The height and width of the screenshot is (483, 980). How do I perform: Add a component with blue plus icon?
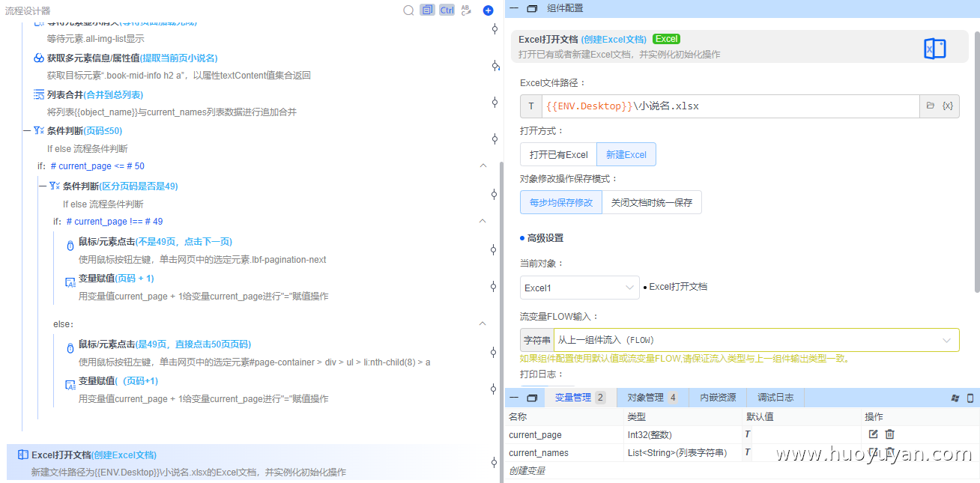tap(489, 10)
